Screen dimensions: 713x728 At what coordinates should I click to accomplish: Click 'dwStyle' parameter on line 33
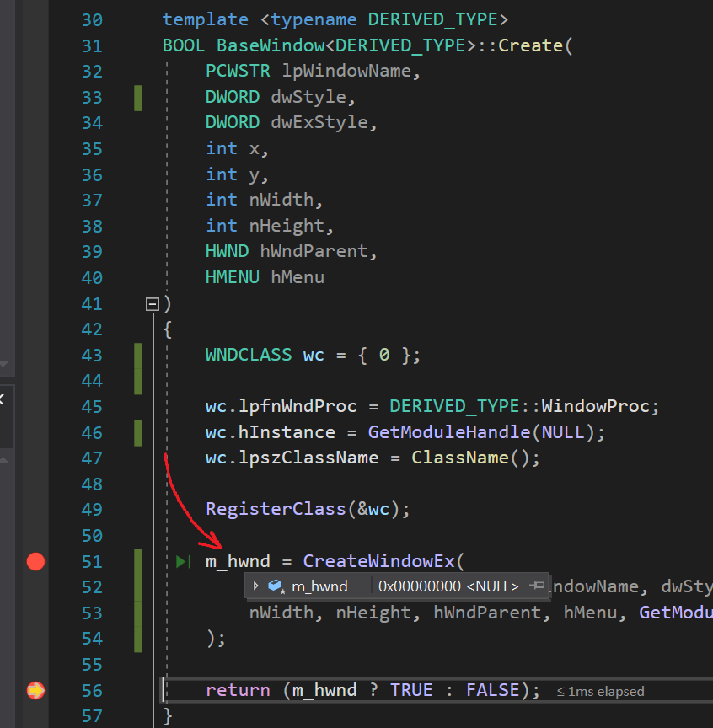(x=308, y=97)
